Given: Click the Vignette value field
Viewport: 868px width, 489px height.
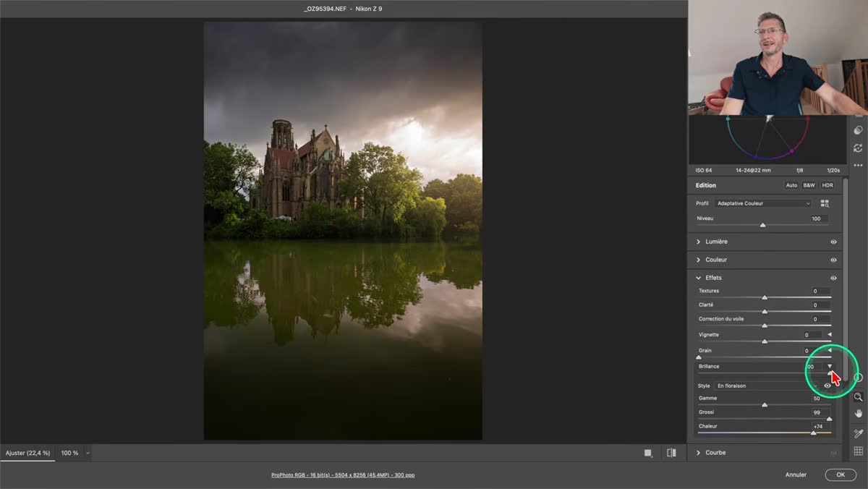Looking at the screenshot, I should pyautogui.click(x=813, y=335).
